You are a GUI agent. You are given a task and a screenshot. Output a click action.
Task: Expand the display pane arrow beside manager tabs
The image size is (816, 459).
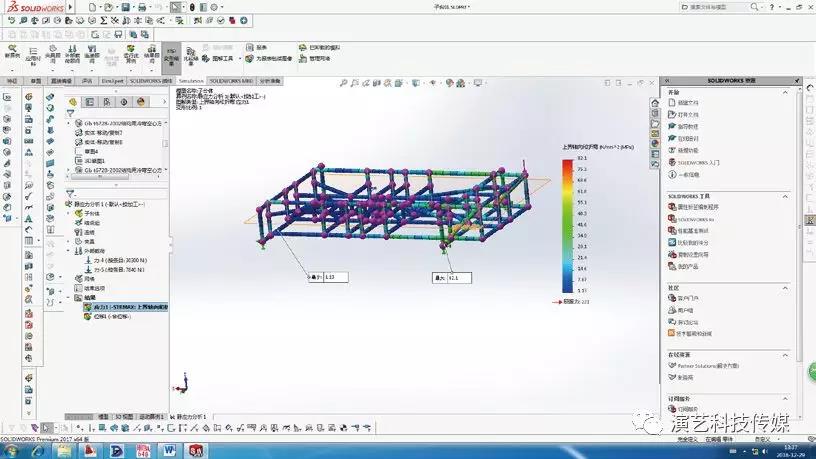point(164,102)
